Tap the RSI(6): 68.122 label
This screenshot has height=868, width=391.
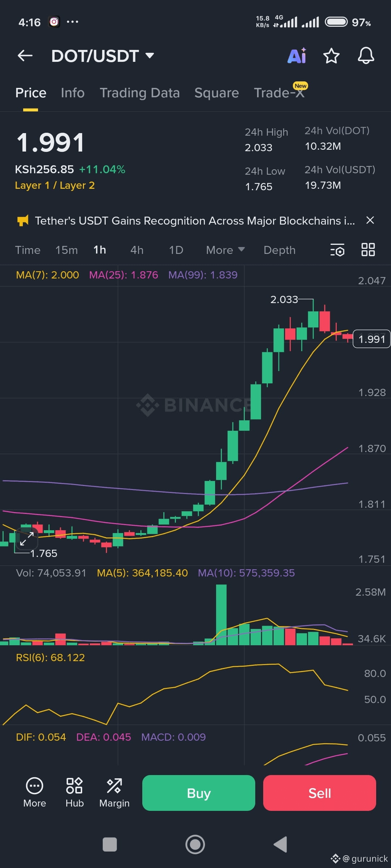pos(50,658)
